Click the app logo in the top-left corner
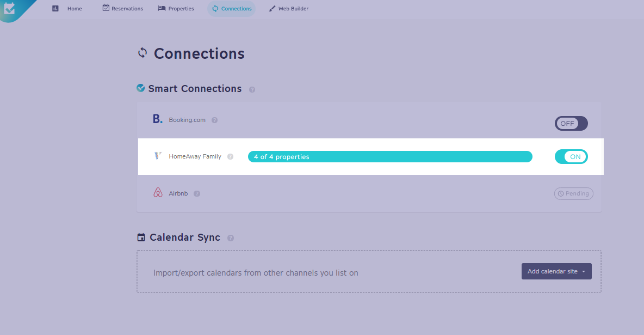Viewport: 644px width, 335px height. point(9,8)
